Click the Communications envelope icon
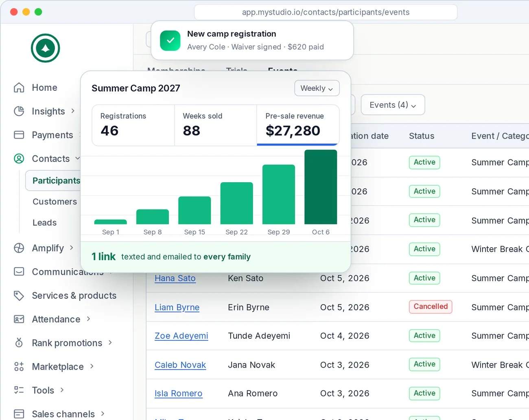529x420 pixels. pos(19,271)
